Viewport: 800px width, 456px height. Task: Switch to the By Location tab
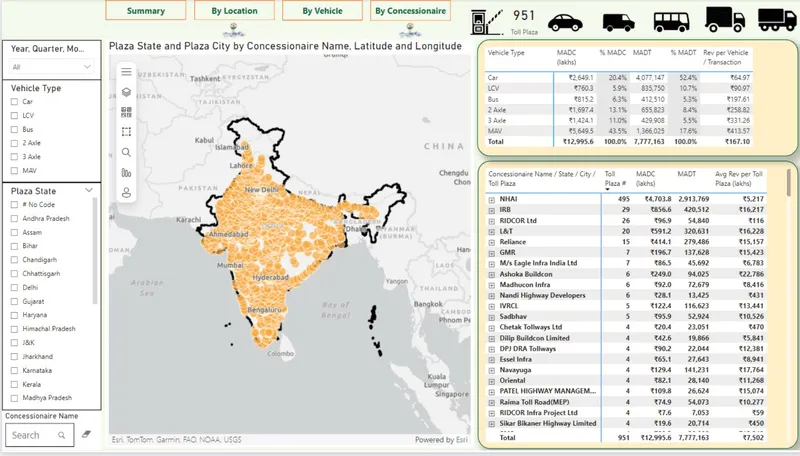[234, 11]
